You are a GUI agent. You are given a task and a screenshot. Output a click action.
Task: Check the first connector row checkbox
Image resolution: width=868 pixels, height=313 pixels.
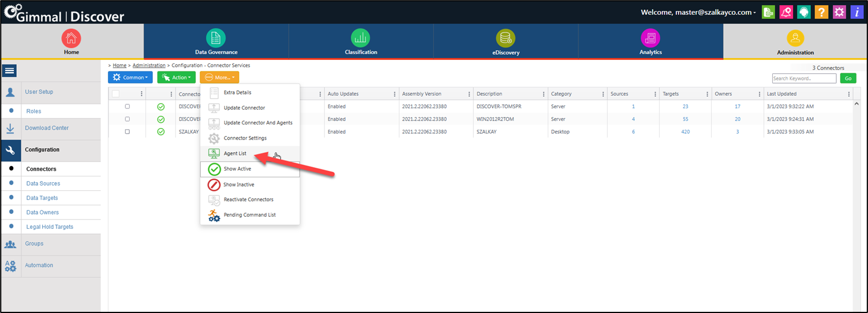tap(128, 107)
